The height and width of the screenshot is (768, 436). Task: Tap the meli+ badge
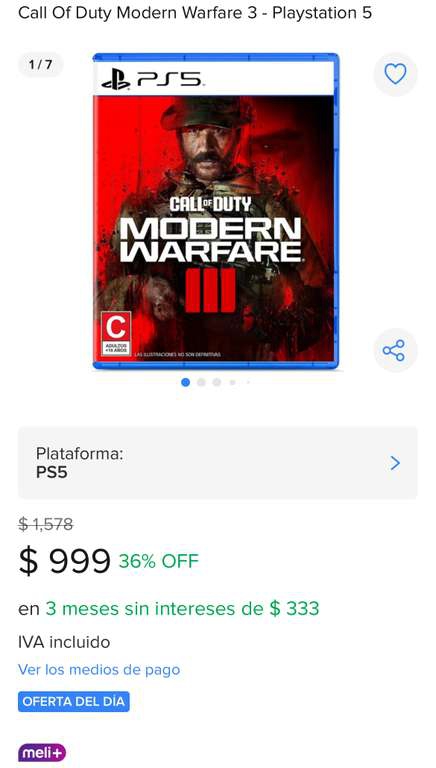pyautogui.click(x=42, y=753)
